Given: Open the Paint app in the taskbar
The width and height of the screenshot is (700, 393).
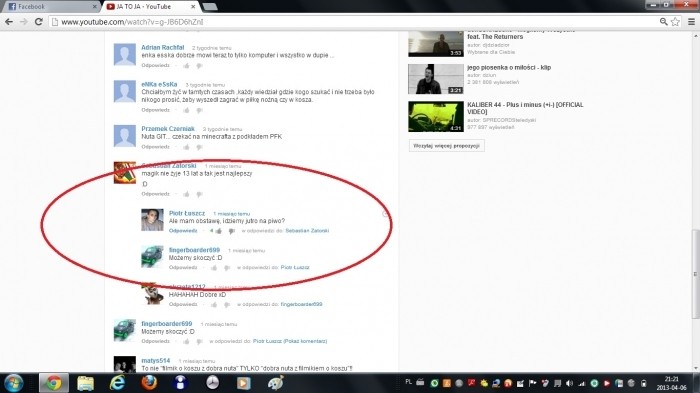Looking at the screenshot, I should click(275, 383).
